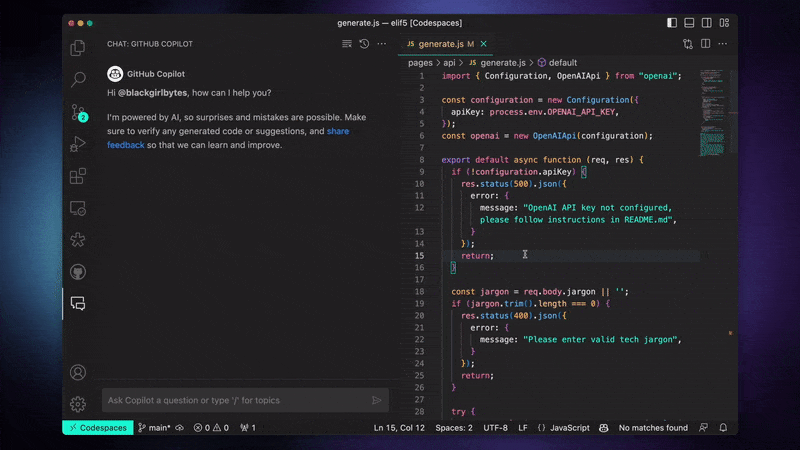Show chat history with the clock icon

(x=364, y=44)
